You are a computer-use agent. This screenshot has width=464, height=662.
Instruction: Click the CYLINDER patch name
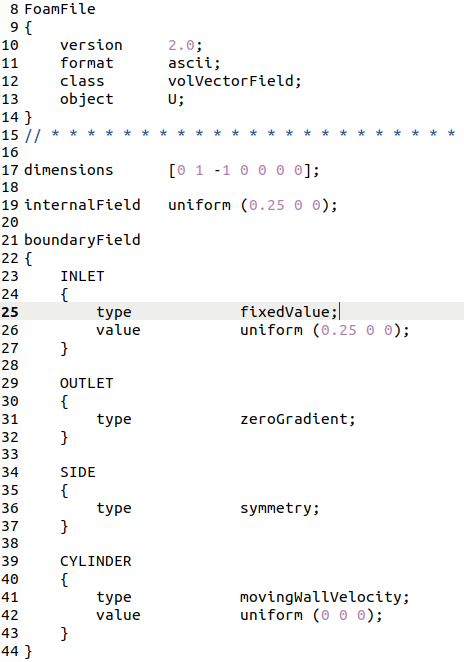pyautogui.click(x=95, y=561)
